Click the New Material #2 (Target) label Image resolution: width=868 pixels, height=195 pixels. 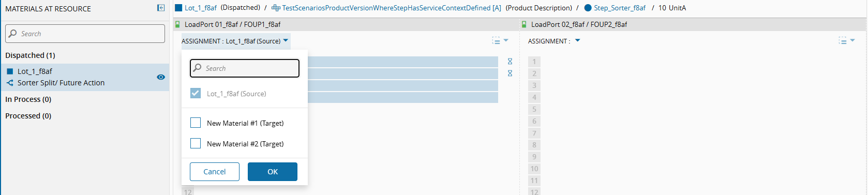point(245,144)
